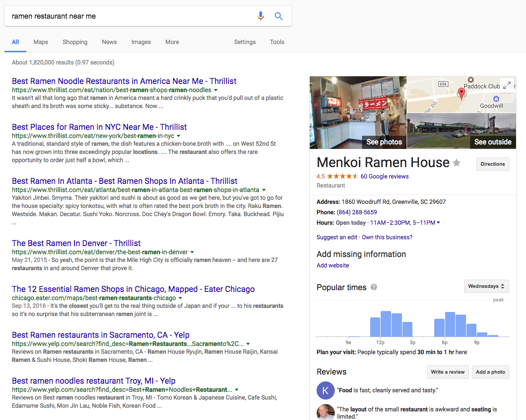Click the Add website link
This screenshot has width=526, height=420.
click(x=333, y=266)
